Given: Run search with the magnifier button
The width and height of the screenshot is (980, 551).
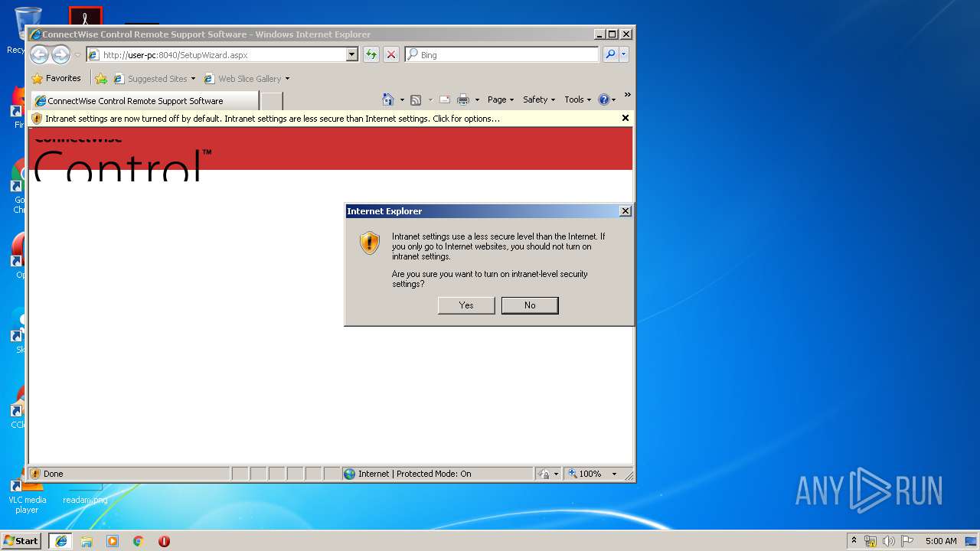Looking at the screenshot, I should [x=610, y=54].
